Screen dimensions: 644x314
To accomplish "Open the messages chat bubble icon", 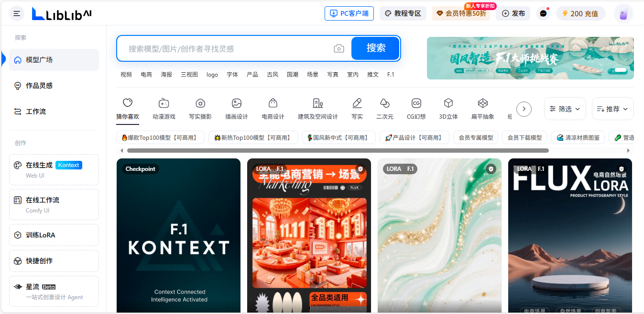I will coord(543,13).
